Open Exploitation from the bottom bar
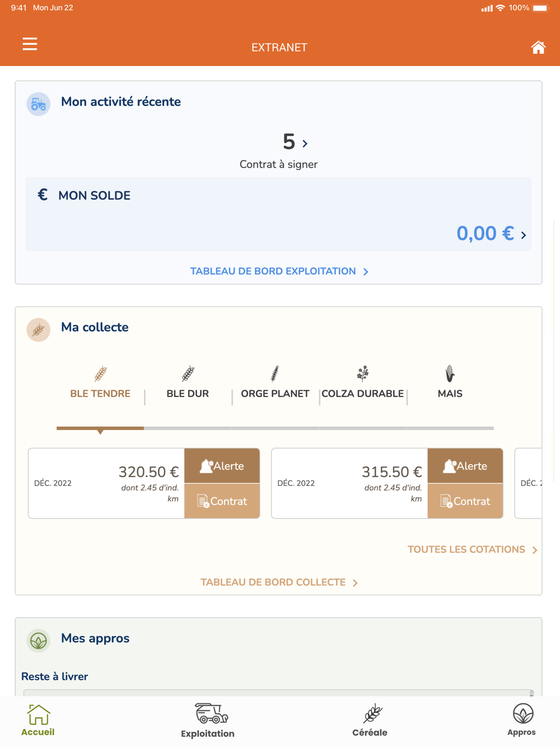Screen dimensions: 560x747 click(x=208, y=721)
